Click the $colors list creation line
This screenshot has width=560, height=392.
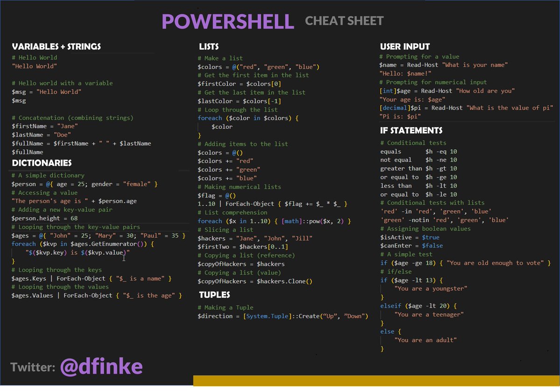tap(259, 66)
